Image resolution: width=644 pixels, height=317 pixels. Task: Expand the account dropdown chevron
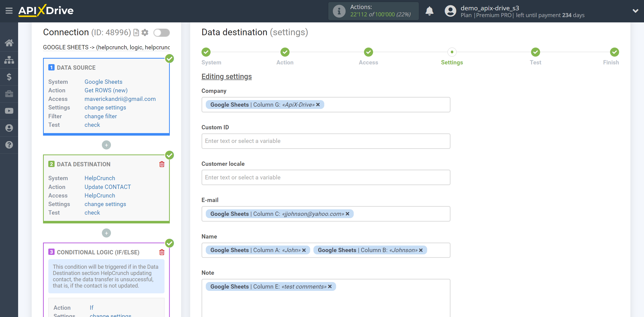pyautogui.click(x=635, y=11)
